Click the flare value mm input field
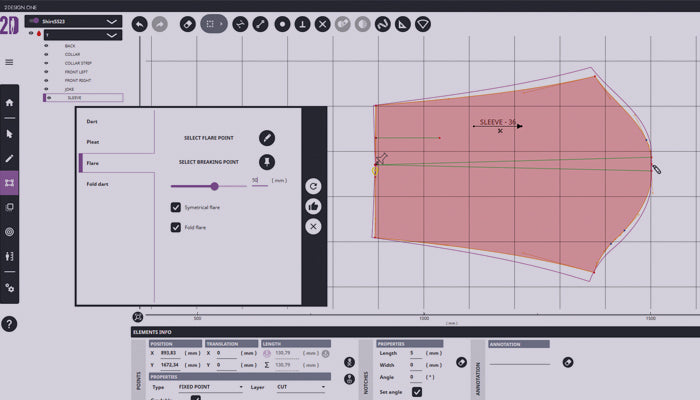700x400 pixels. coord(257,181)
